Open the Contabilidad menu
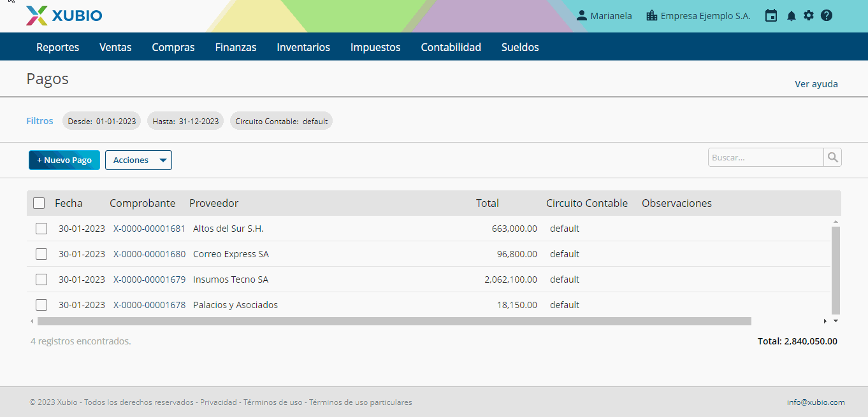 (451, 47)
